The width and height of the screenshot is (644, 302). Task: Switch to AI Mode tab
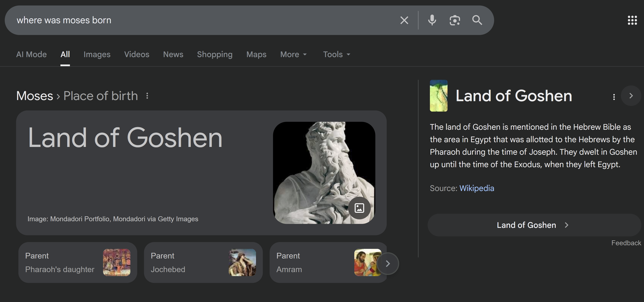click(x=31, y=54)
